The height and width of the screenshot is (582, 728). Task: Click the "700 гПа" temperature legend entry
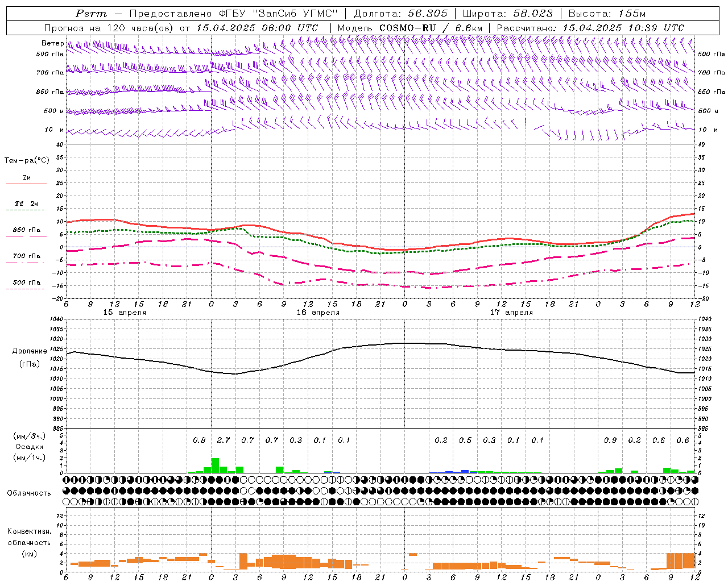27,256
